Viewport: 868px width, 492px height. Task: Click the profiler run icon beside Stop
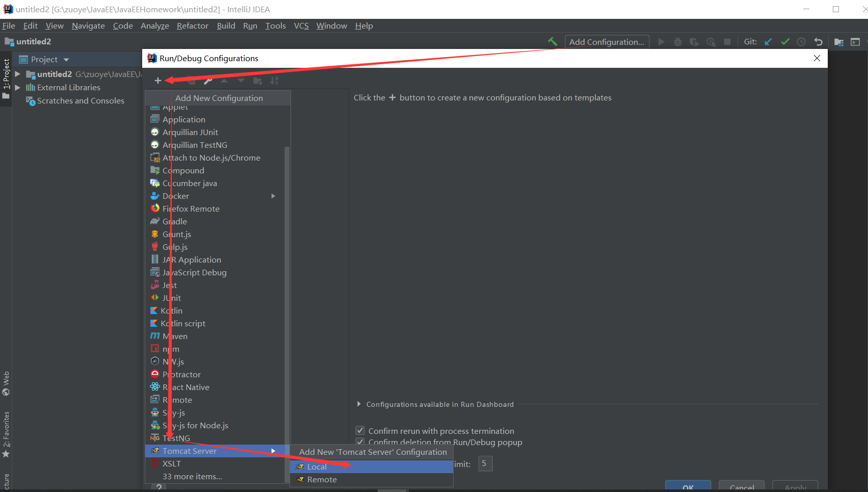point(711,42)
